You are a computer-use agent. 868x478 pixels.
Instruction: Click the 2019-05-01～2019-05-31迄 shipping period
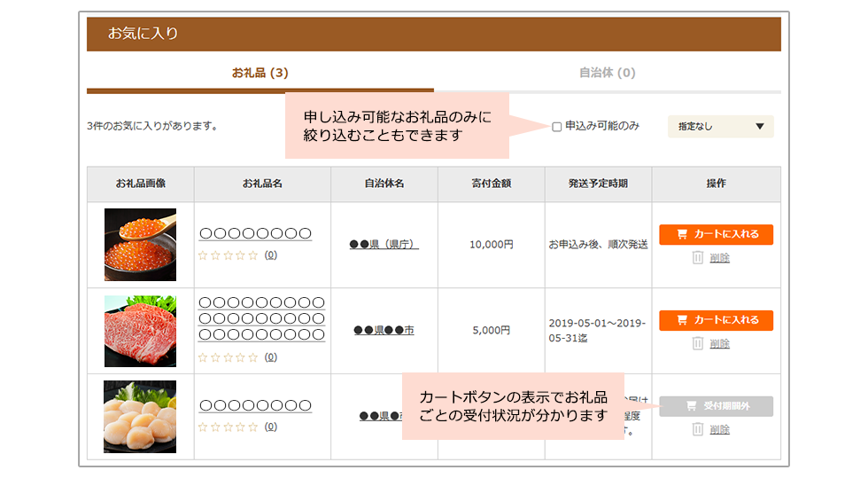[x=597, y=330]
